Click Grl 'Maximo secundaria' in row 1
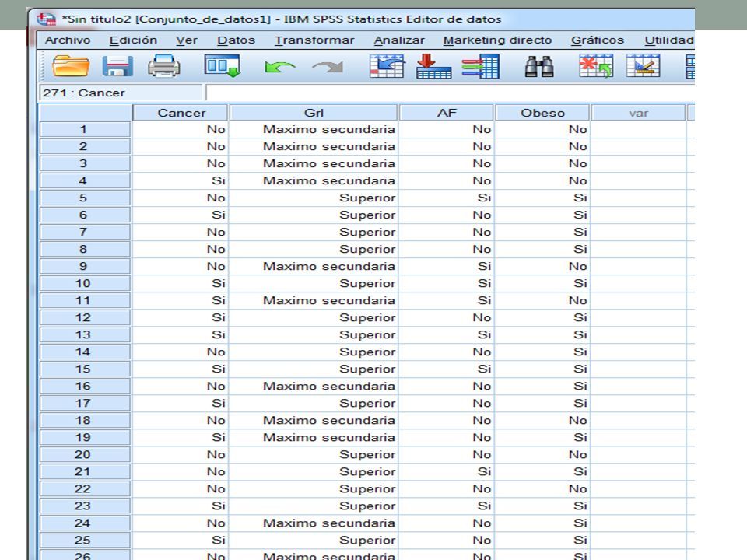The height and width of the screenshot is (560, 747). 314,130
